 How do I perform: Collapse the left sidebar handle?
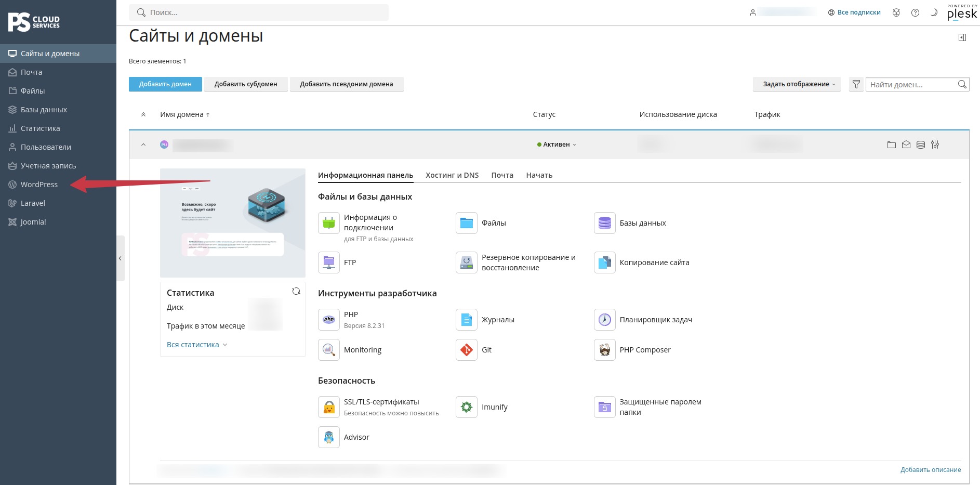(120, 258)
